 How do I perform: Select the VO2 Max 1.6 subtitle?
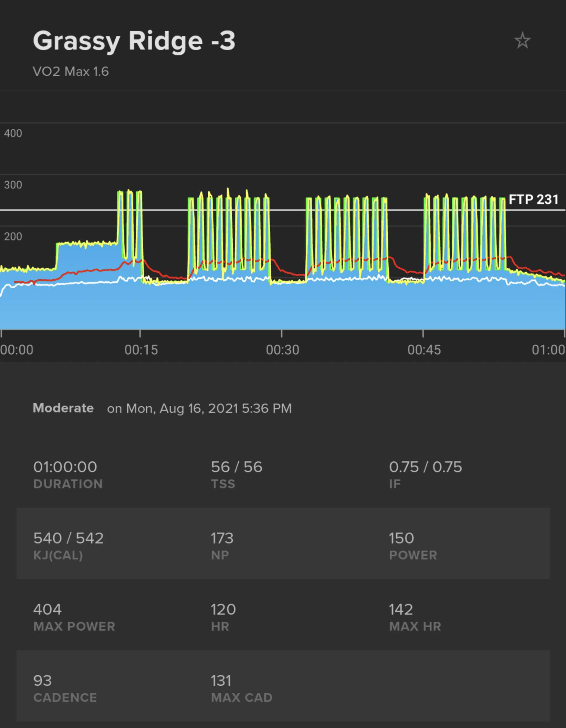71,72
